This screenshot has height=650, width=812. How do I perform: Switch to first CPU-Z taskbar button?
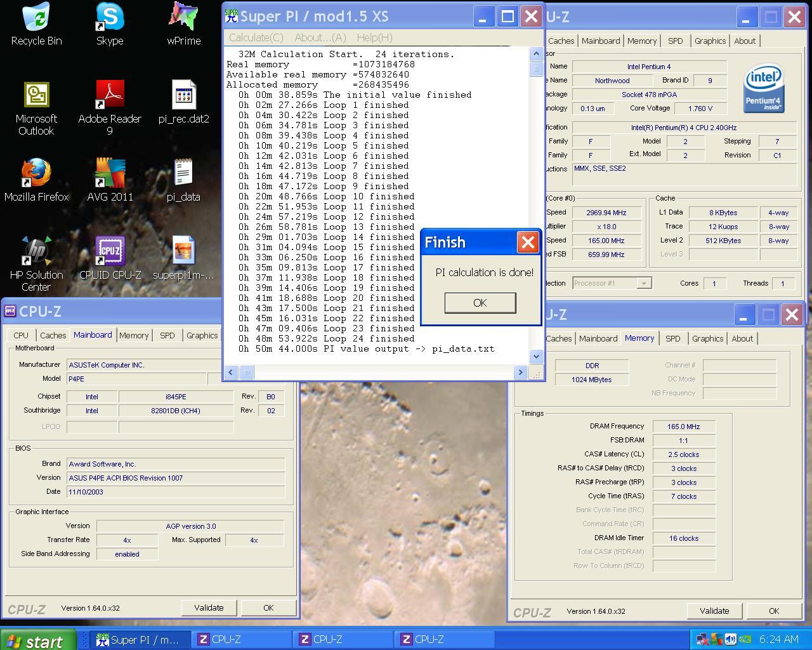[242, 639]
